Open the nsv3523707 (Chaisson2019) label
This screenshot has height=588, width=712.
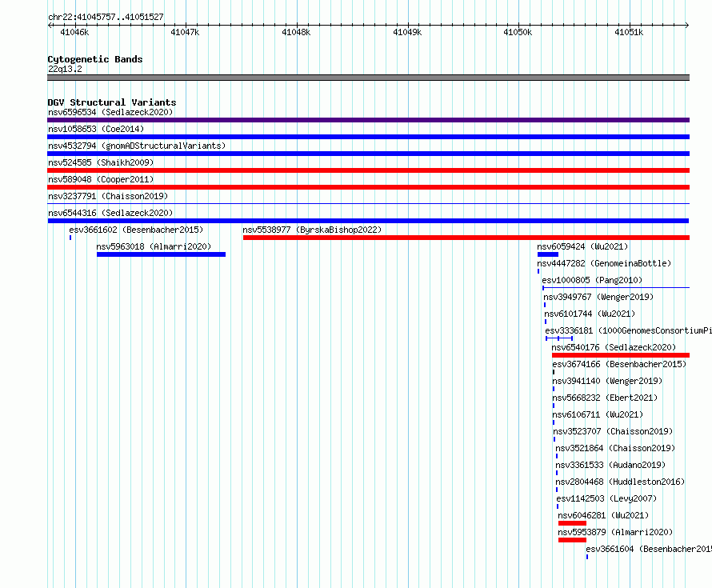pyautogui.click(x=613, y=431)
